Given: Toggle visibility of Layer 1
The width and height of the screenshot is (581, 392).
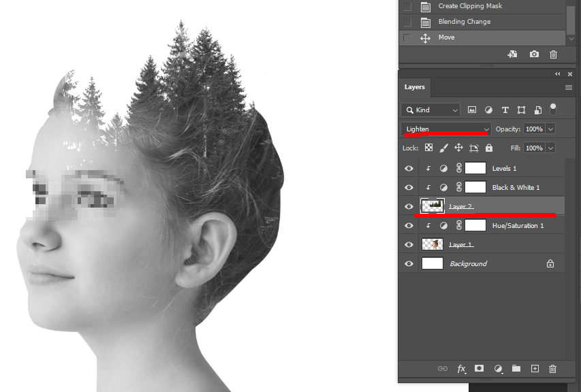Looking at the screenshot, I should 409,245.
